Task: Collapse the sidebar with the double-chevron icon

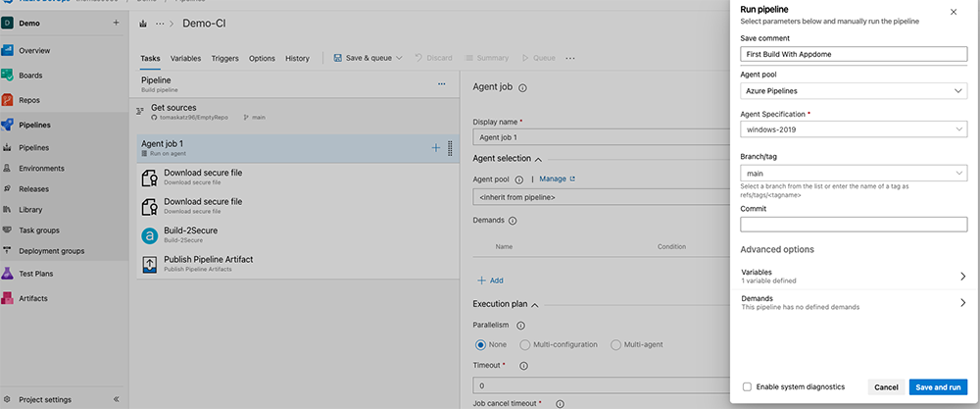Action: [116, 399]
